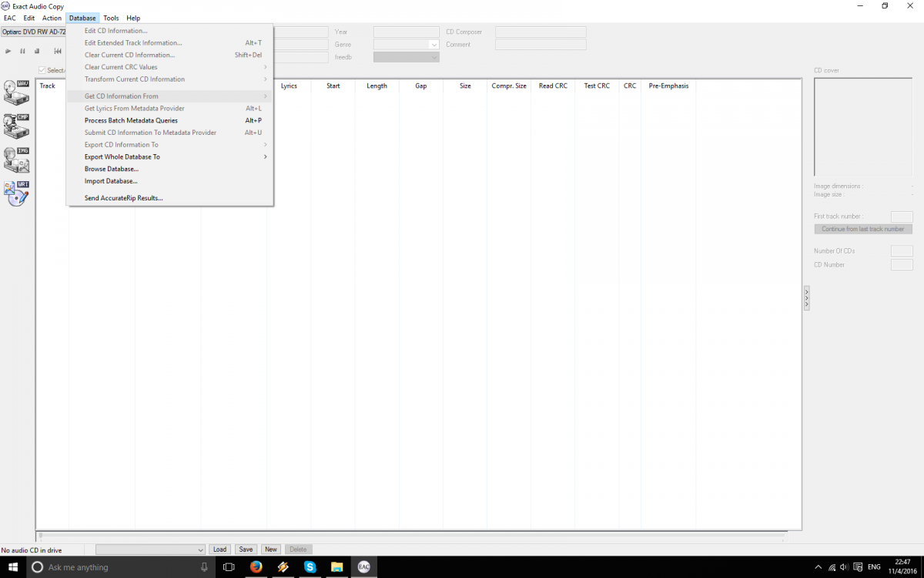This screenshot has width=924, height=578.
Task: Open Task View in the taskbar
Action: tap(229, 566)
